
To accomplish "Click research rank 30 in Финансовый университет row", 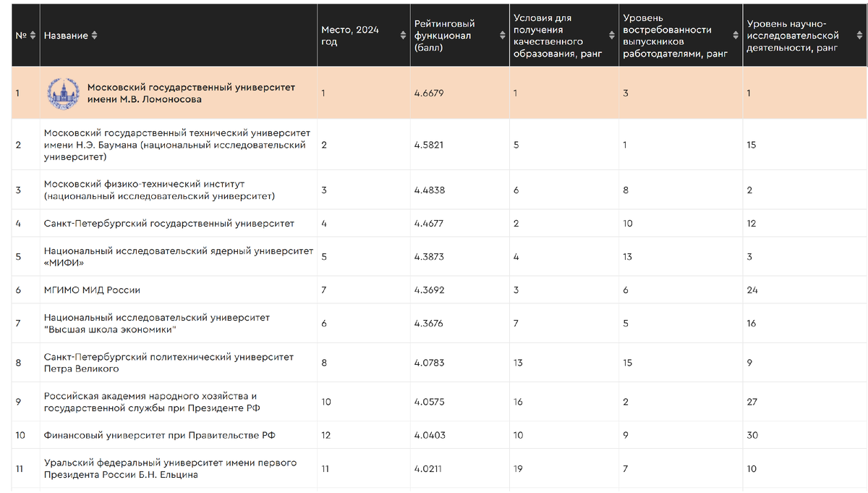I will pos(752,435).
